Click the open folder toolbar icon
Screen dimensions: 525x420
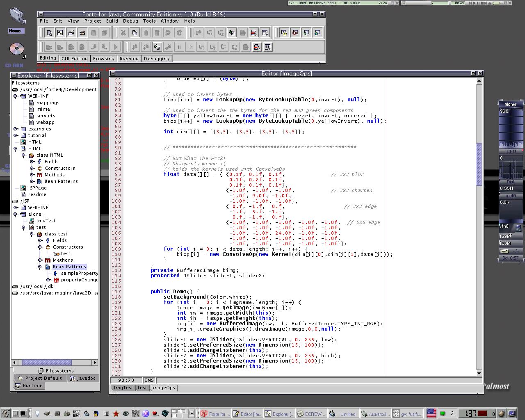click(x=82, y=33)
